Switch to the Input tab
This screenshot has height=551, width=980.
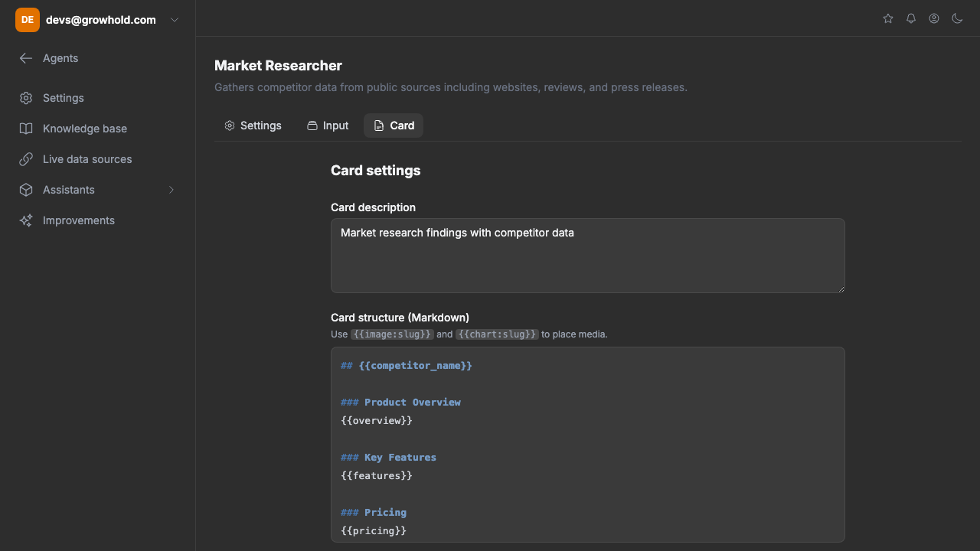coord(328,126)
